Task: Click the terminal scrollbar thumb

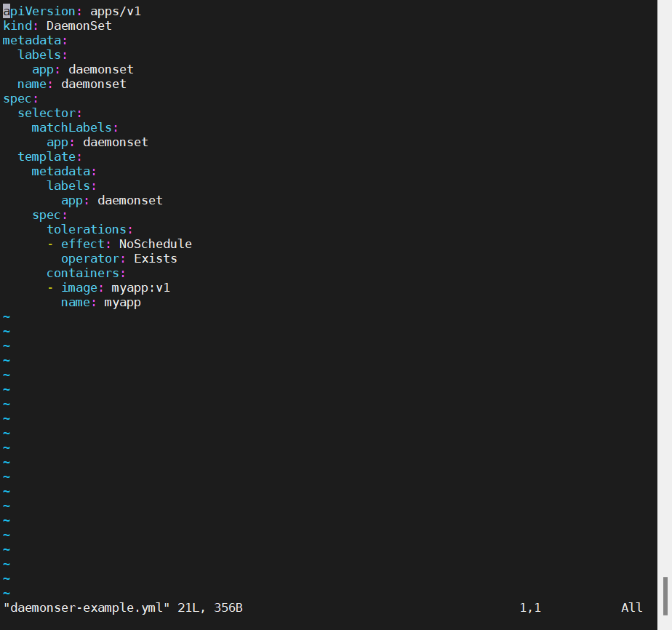Action: tap(665, 596)
